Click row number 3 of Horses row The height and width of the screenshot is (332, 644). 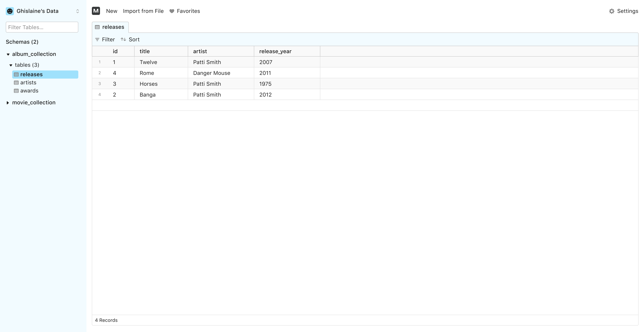tap(99, 84)
